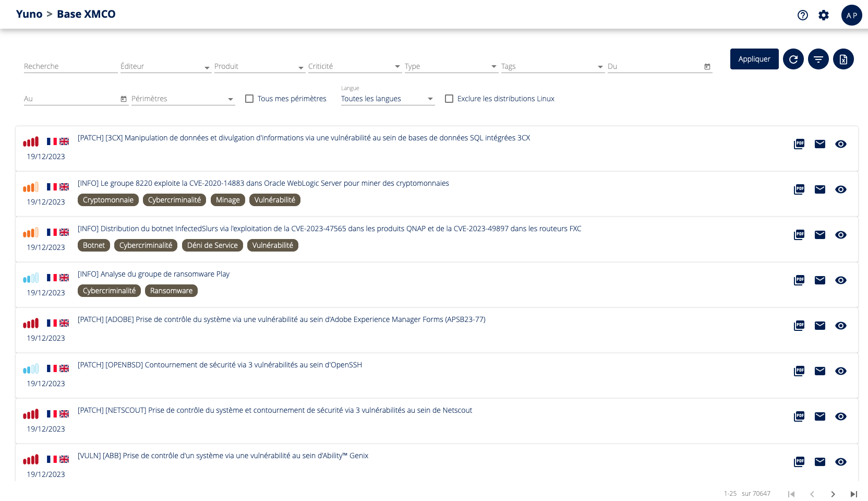Enable the Tous mes périmètres checkbox
Viewport: 868px width, 501px height.
pos(249,99)
